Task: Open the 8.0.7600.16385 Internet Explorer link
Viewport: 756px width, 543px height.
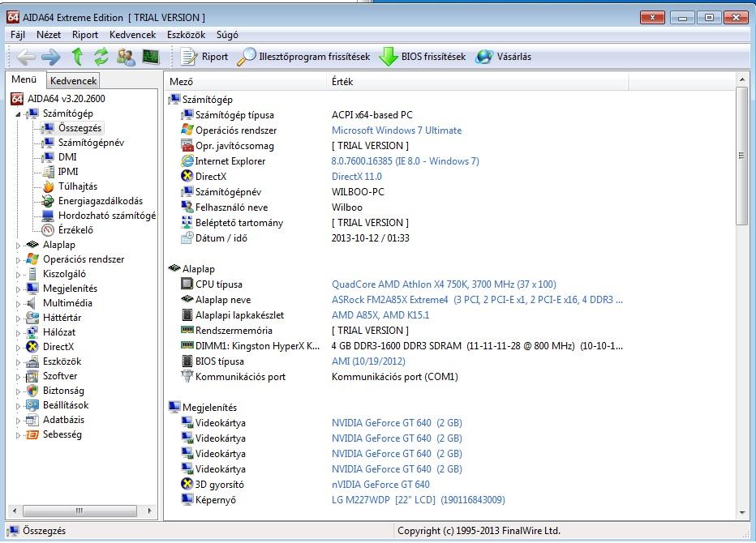Action: [x=405, y=161]
